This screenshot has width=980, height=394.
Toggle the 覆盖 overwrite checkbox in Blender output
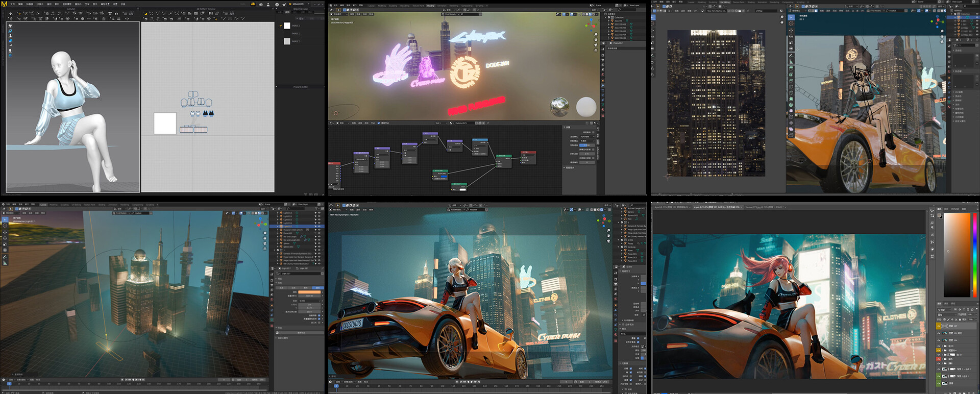point(638,338)
